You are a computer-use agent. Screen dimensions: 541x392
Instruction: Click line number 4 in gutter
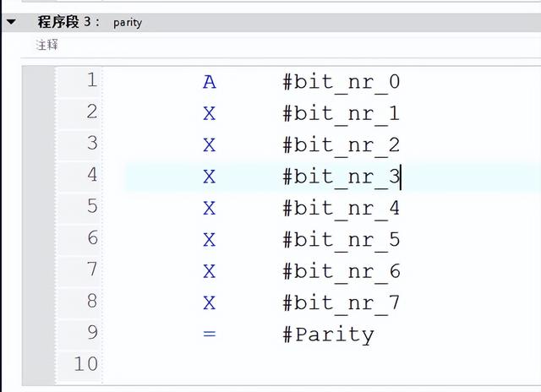point(92,174)
